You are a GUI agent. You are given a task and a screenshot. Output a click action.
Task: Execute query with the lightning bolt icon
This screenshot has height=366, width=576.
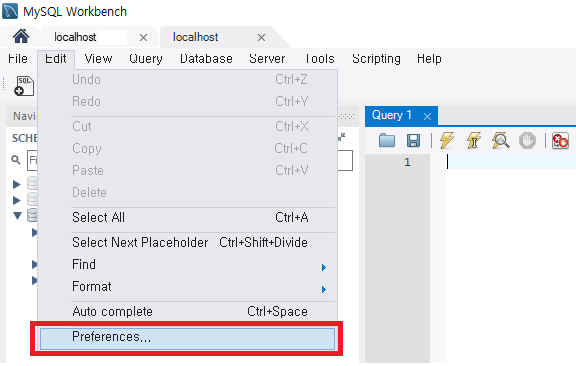point(447,140)
